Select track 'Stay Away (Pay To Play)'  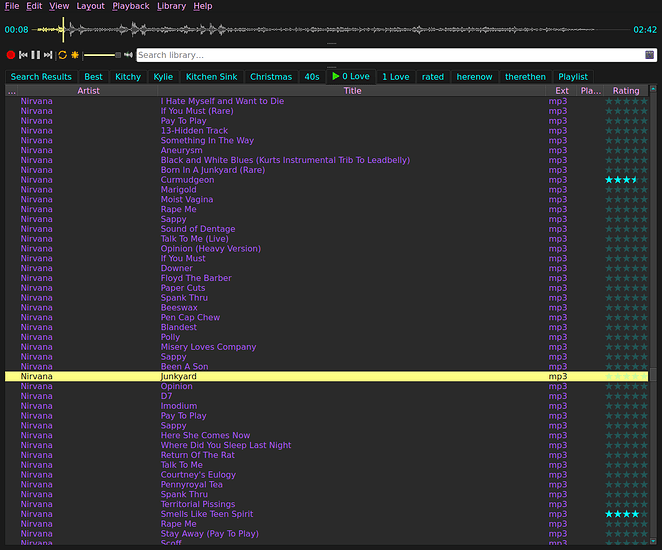tap(326, 534)
